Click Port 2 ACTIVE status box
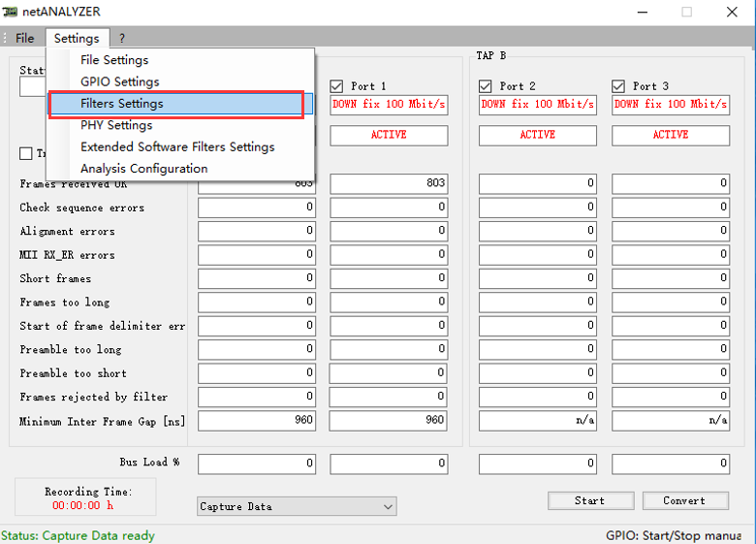This screenshot has width=756, height=544. click(x=538, y=135)
